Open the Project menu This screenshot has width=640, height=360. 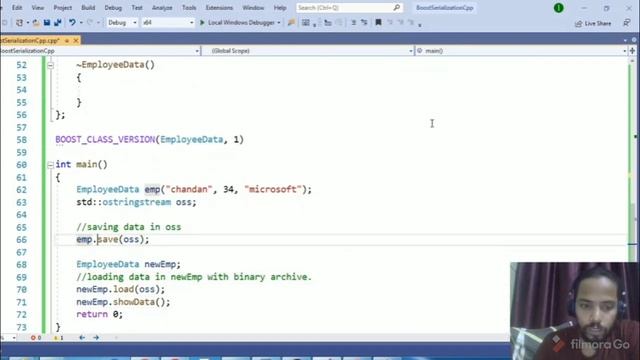click(x=62, y=8)
